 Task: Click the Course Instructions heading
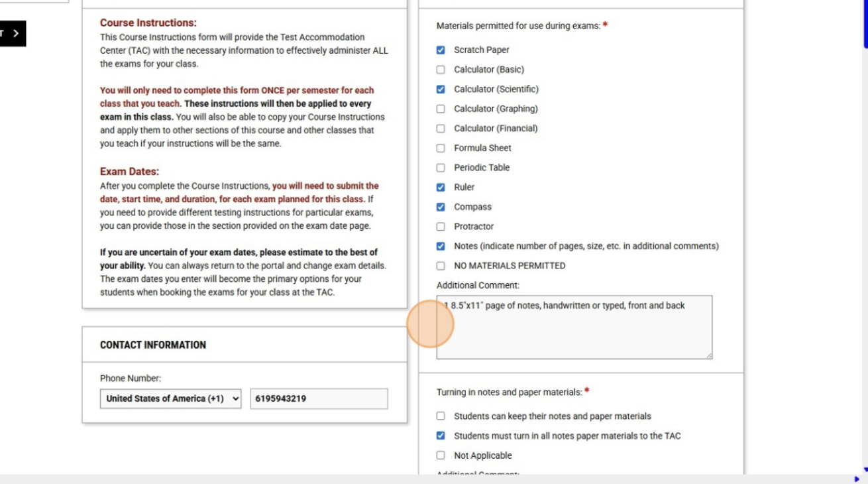coord(148,23)
